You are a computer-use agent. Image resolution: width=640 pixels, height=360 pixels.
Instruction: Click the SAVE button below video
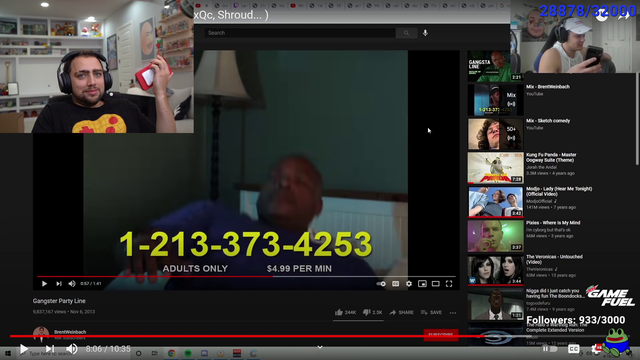[x=431, y=312]
